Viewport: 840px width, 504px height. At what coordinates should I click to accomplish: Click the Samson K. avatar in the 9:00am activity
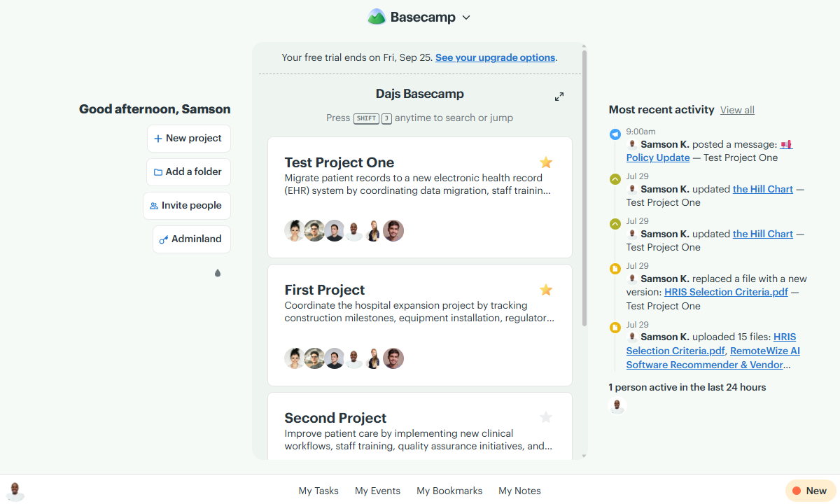tap(632, 144)
